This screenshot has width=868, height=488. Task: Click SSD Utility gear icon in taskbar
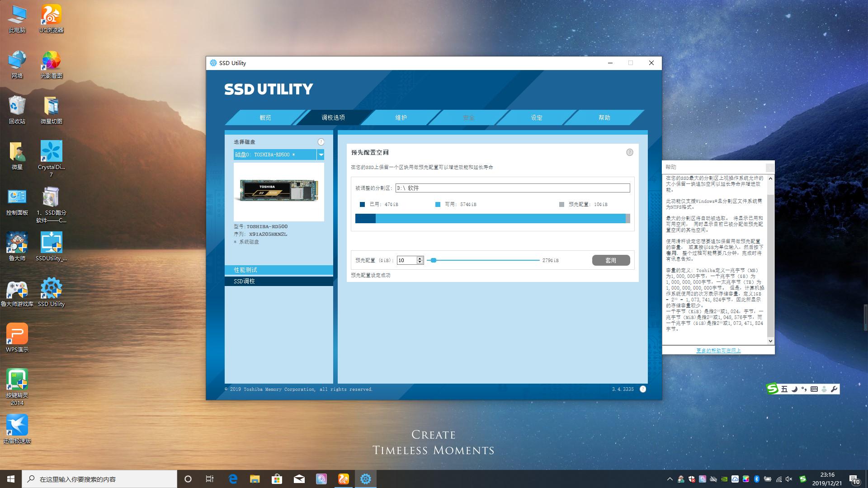point(365,479)
